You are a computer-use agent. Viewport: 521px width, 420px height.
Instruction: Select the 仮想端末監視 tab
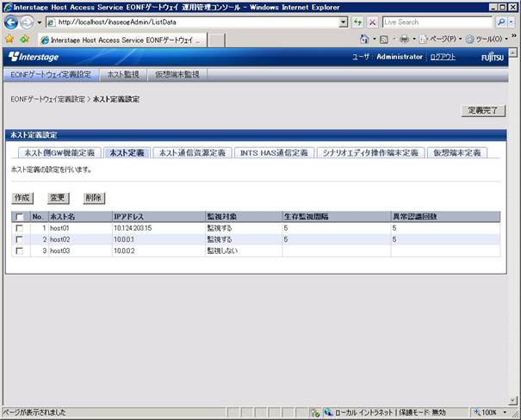click(177, 75)
